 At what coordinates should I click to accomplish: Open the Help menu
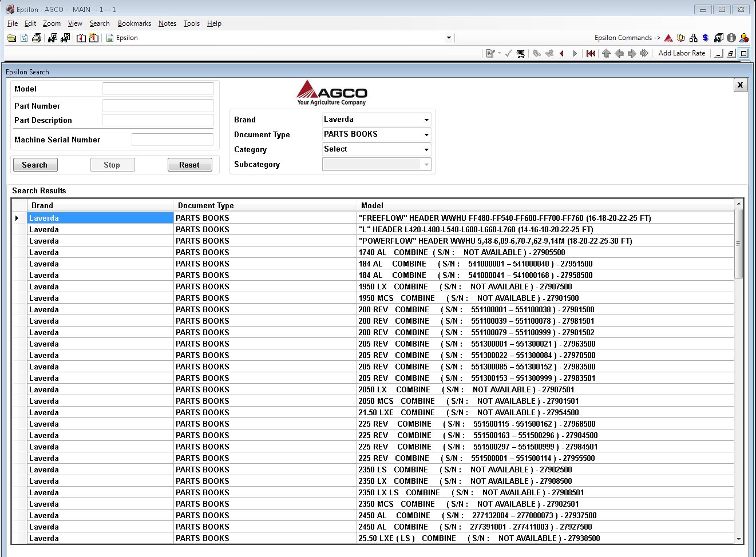point(214,23)
